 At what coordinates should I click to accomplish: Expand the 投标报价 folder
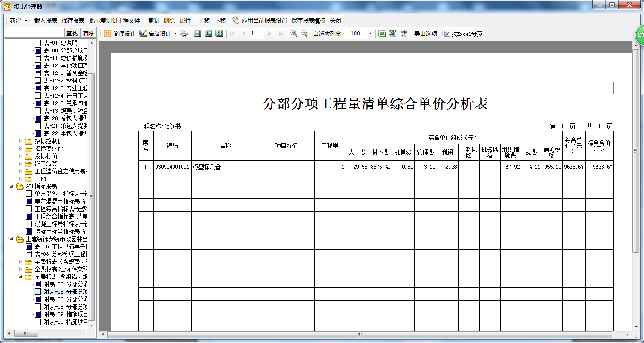pyautogui.click(x=20, y=156)
